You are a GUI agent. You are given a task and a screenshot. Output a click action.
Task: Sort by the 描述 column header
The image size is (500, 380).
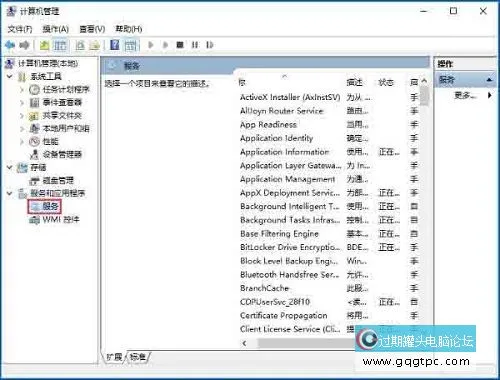point(354,82)
